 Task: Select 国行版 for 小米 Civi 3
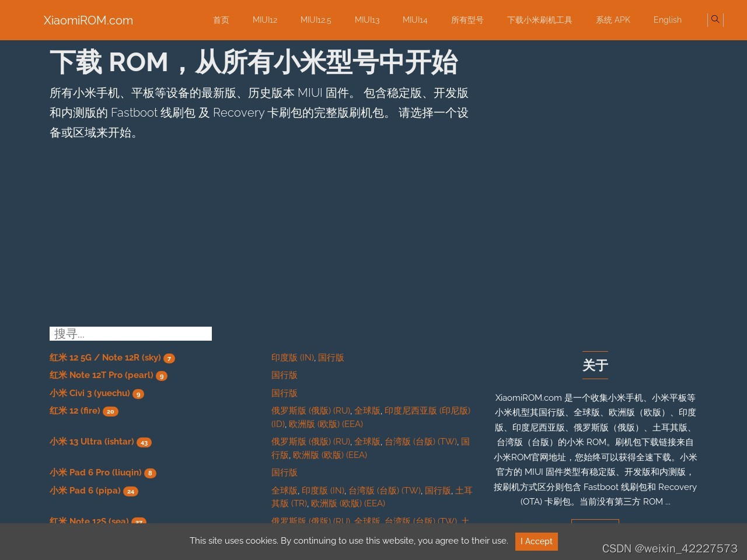284,393
